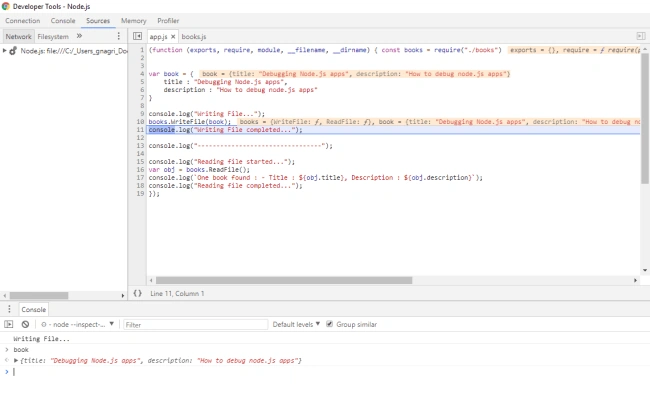650x406 pixels.
Task: Open the node --inspect context dropdown
Action: point(77,324)
